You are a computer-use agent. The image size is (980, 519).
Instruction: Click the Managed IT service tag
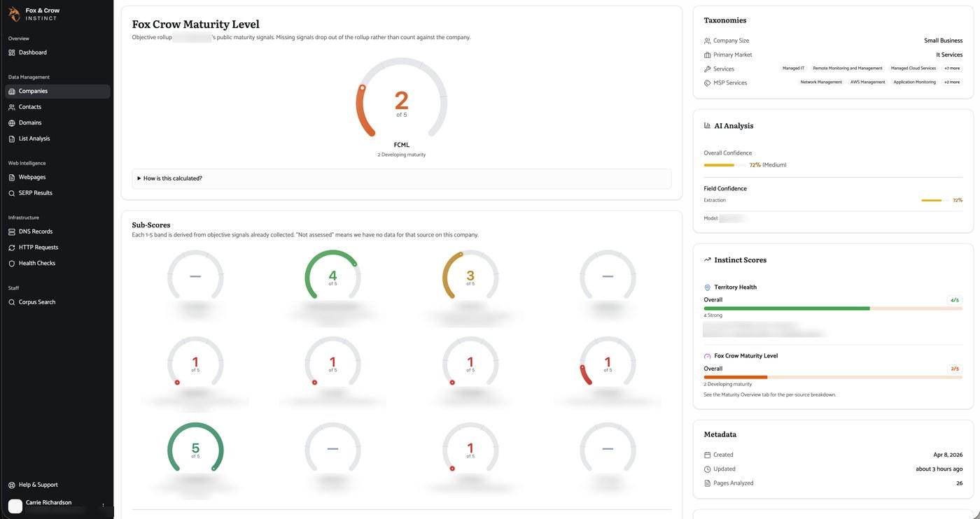click(x=793, y=69)
